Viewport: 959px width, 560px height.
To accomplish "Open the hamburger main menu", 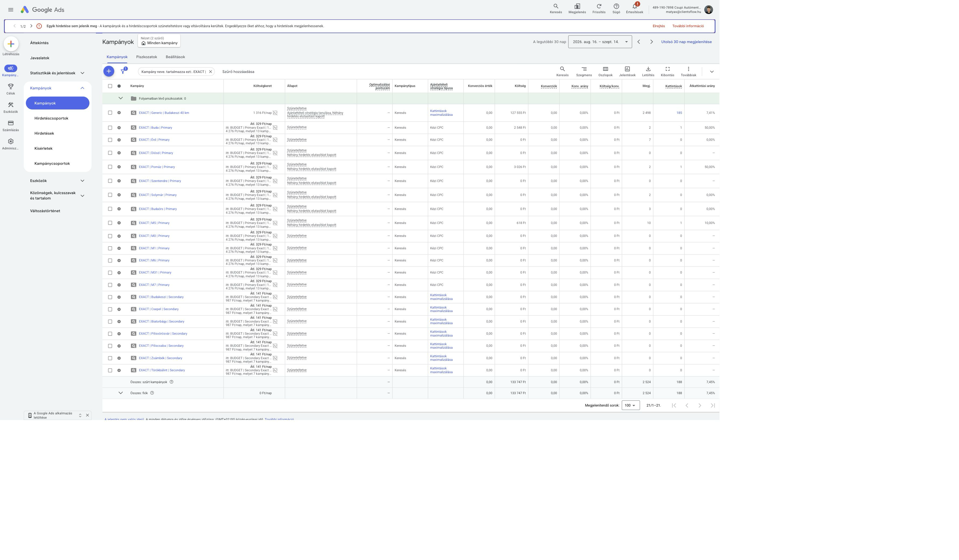I will pyautogui.click(x=11, y=9).
